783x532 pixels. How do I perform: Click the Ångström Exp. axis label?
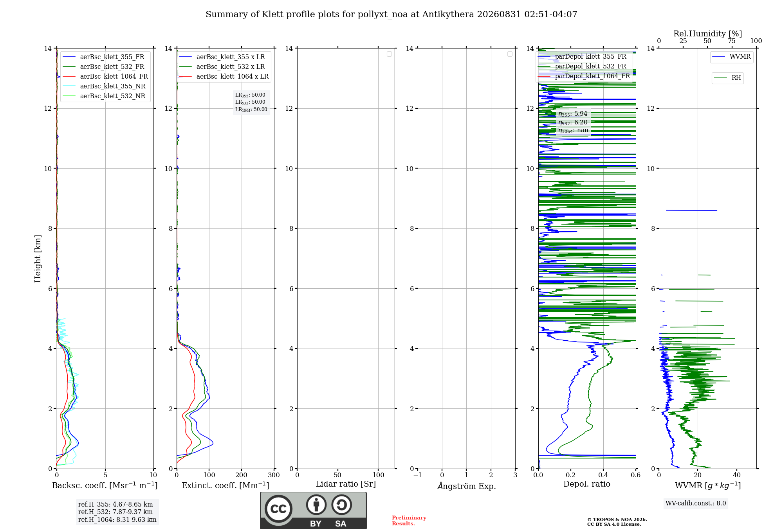point(467,486)
